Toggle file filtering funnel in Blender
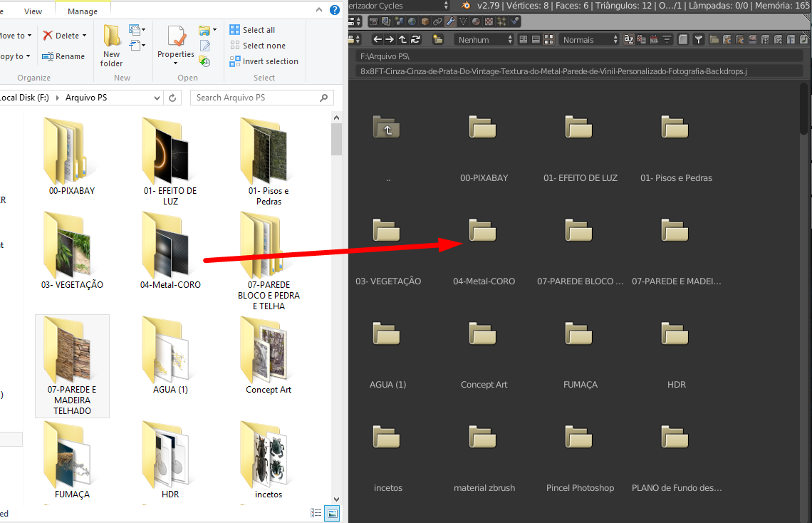Viewport: 812px width, 523px height. 699,39
